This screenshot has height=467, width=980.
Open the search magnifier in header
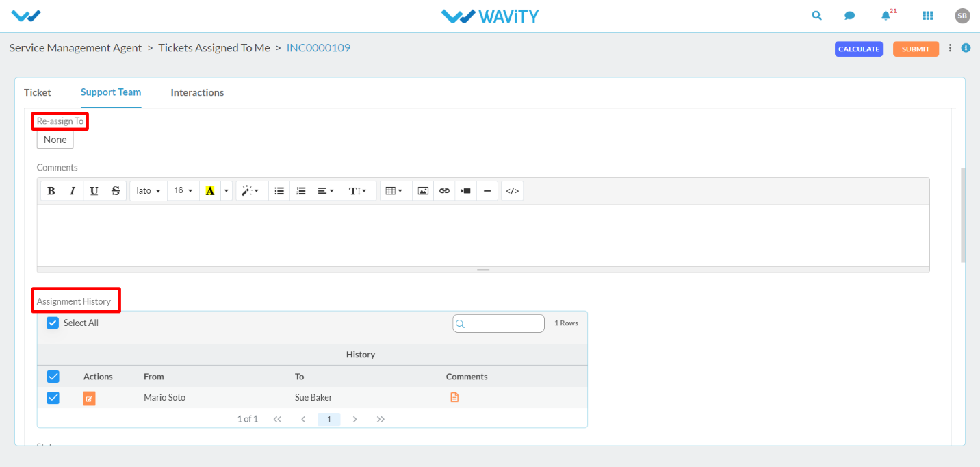[x=816, y=16]
